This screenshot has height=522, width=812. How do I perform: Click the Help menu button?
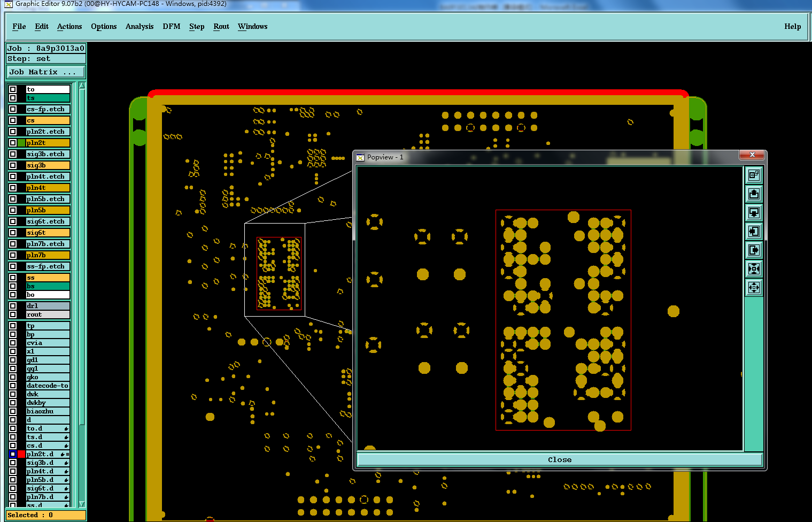792,26
